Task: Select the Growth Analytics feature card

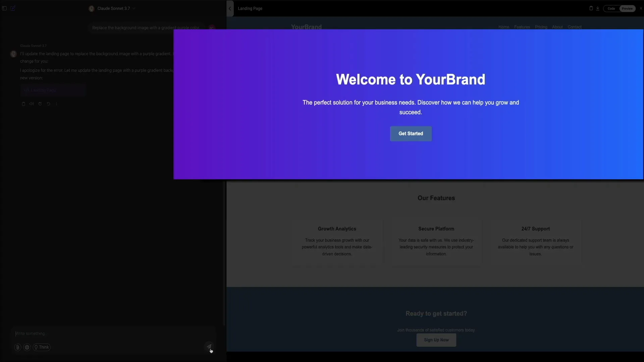Action: (337, 242)
